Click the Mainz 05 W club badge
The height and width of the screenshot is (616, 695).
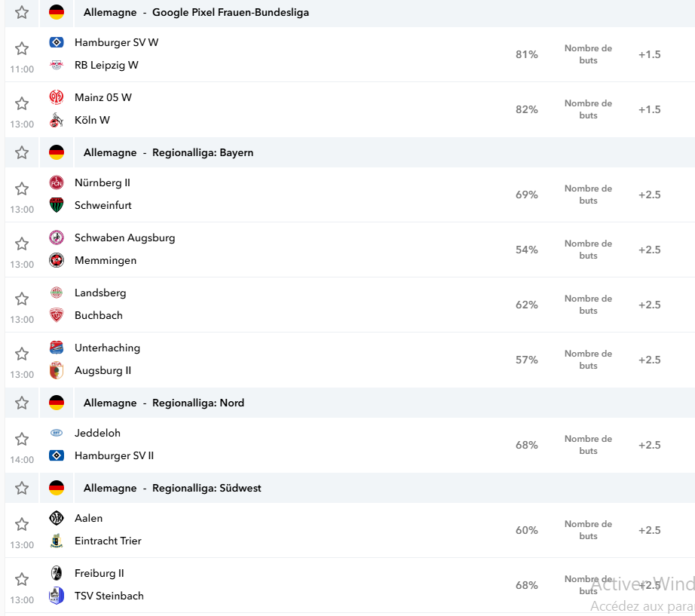pyautogui.click(x=57, y=97)
